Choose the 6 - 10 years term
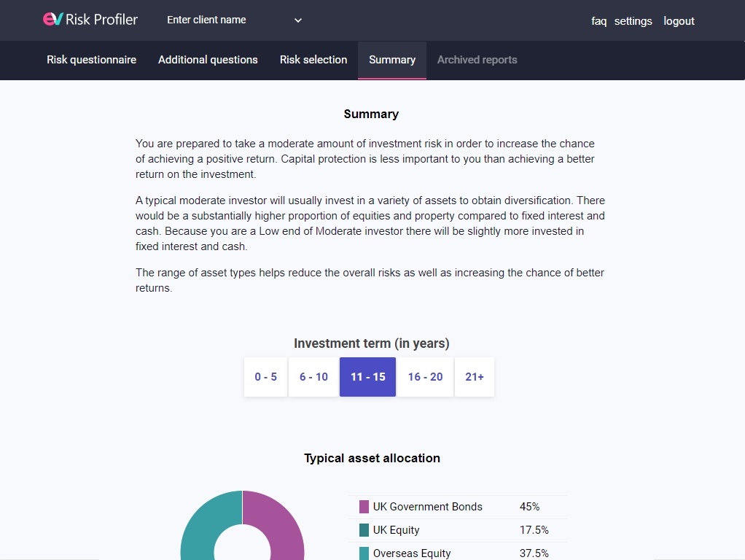 [313, 377]
